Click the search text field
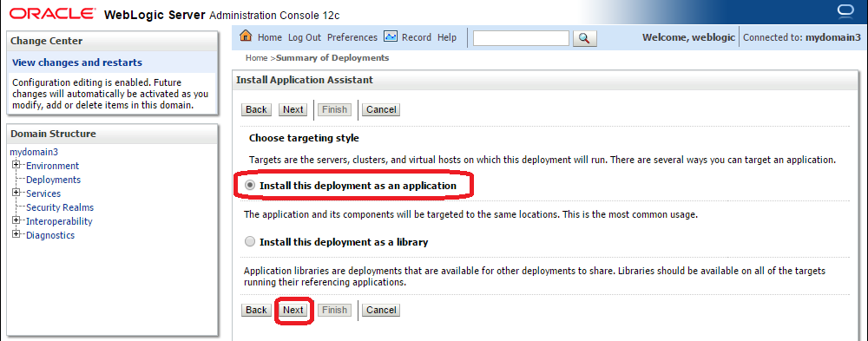The width and height of the screenshot is (868, 341). (x=521, y=37)
